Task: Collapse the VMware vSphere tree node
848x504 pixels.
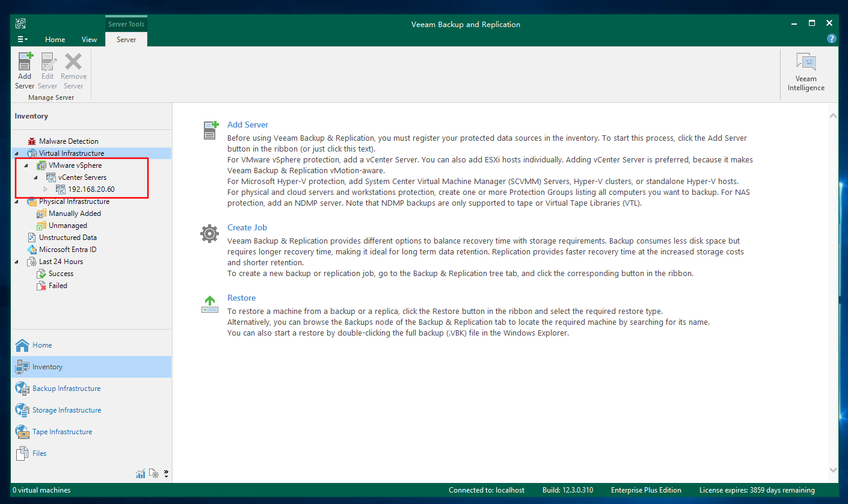Action: click(26, 165)
